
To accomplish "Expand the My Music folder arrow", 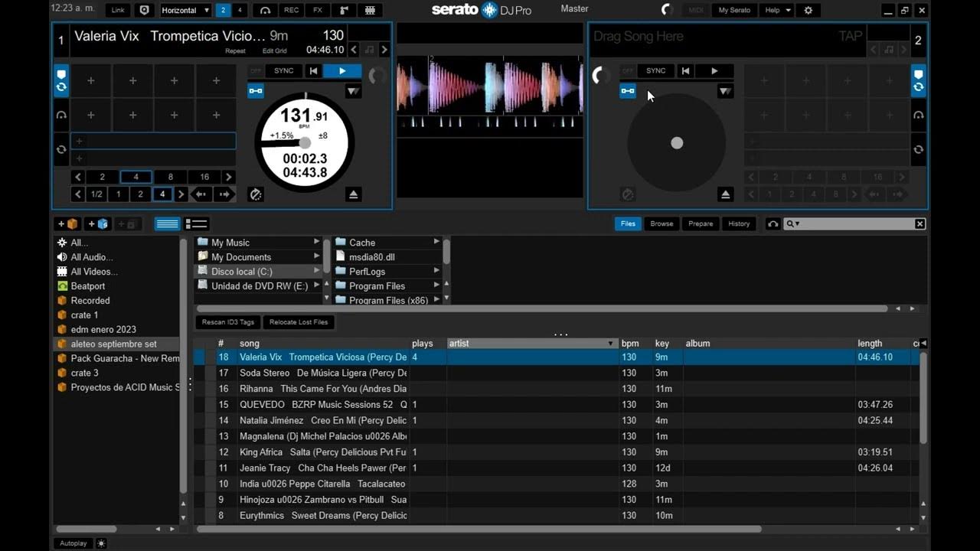I will click(316, 242).
